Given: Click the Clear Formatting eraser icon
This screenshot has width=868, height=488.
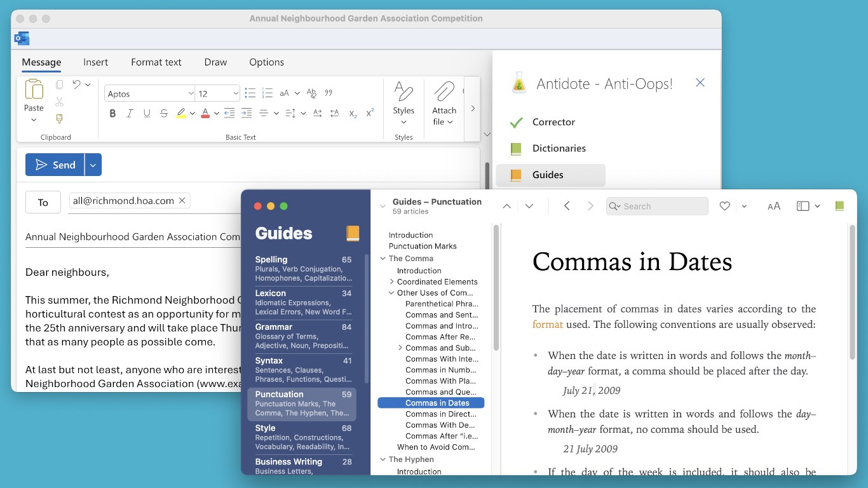Looking at the screenshot, I should tap(311, 93).
